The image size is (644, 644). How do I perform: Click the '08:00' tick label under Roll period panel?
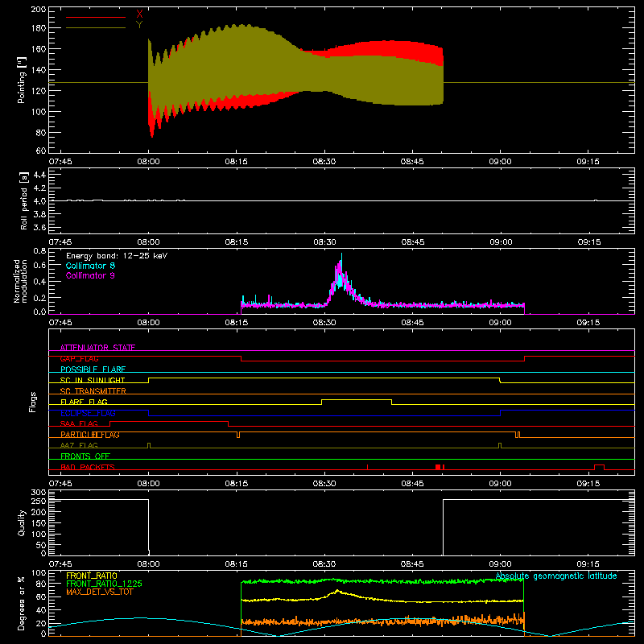(148, 242)
